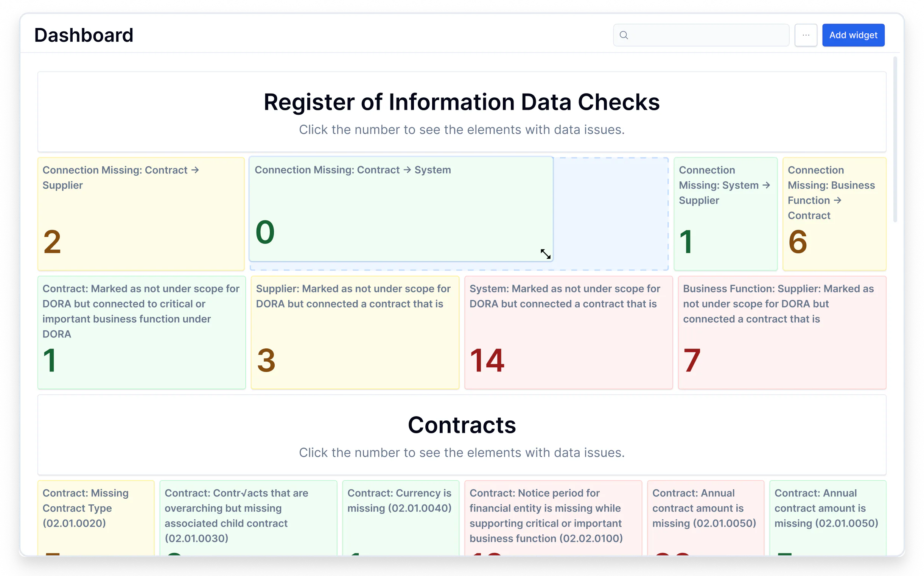Screen dimensions: 924x576
Task: Select the System: Marked as not under scope title
Action: pos(565,297)
